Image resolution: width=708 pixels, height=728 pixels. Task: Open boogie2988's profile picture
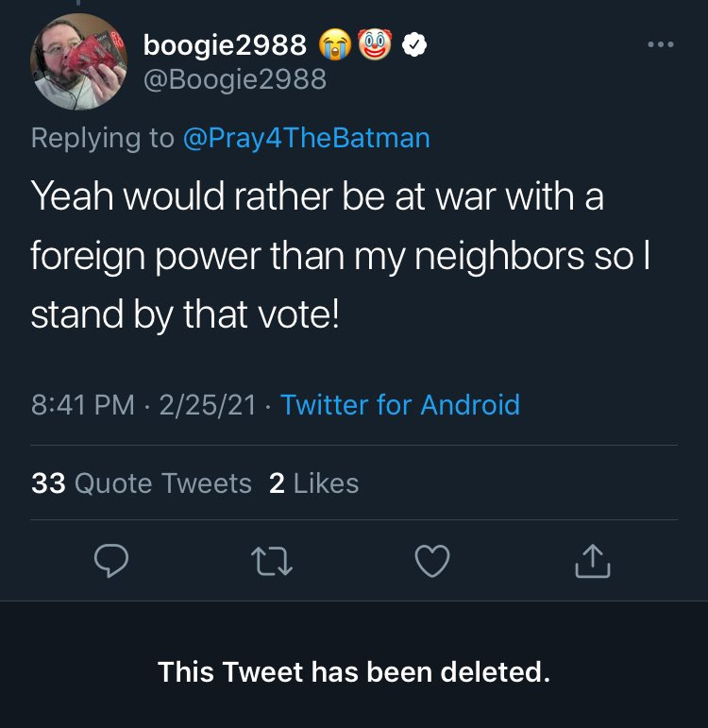pyautogui.click(x=78, y=61)
